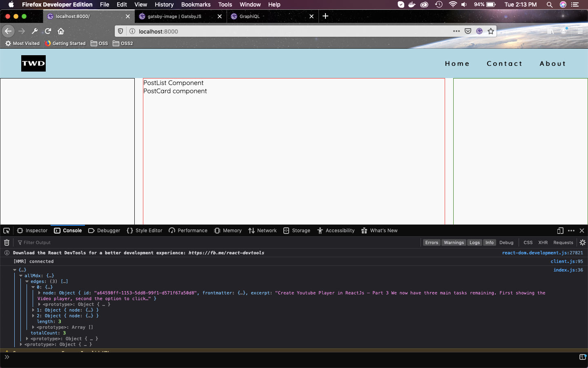
Task: Toggle the XHR console filter
Action: click(543, 242)
